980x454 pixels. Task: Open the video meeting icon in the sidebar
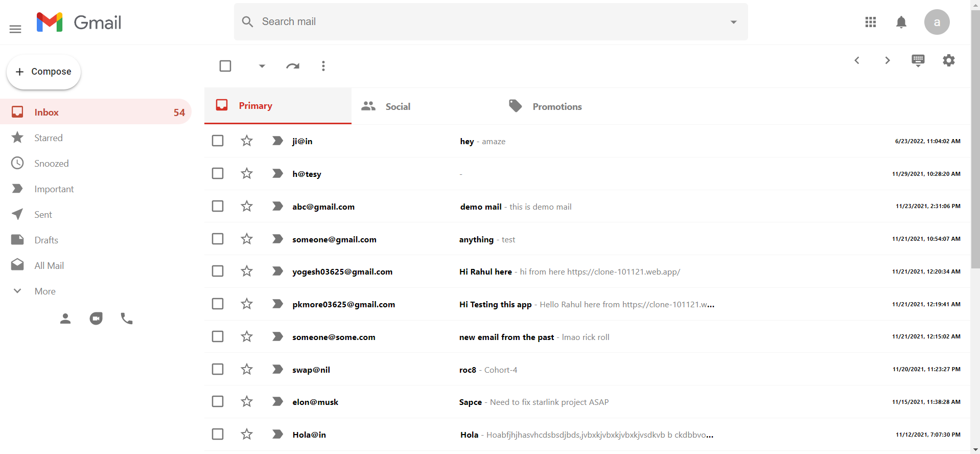pyautogui.click(x=96, y=319)
